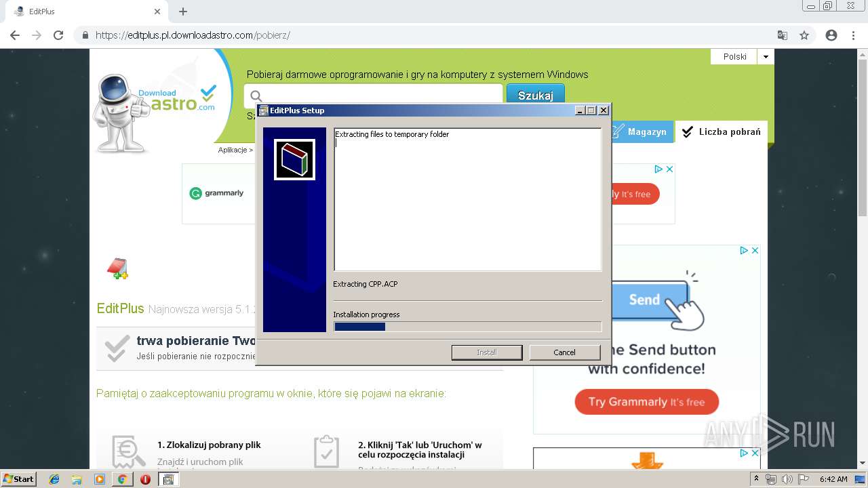
Task: Click the search field on Download Astro
Action: point(373,96)
